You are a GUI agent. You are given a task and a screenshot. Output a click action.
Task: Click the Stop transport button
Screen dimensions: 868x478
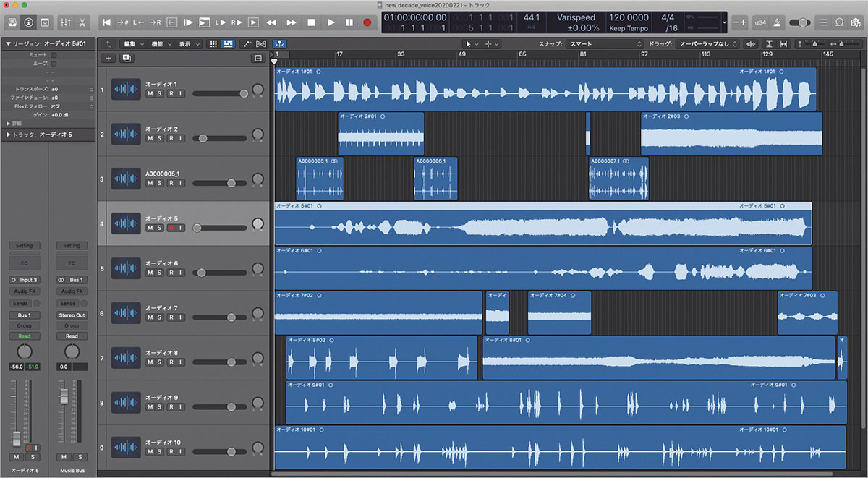(x=311, y=22)
